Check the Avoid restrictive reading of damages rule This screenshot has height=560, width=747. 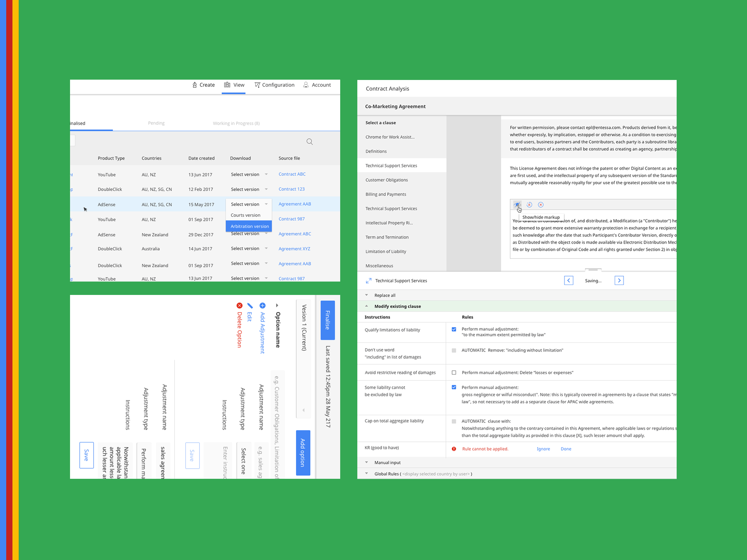point(454,372)
